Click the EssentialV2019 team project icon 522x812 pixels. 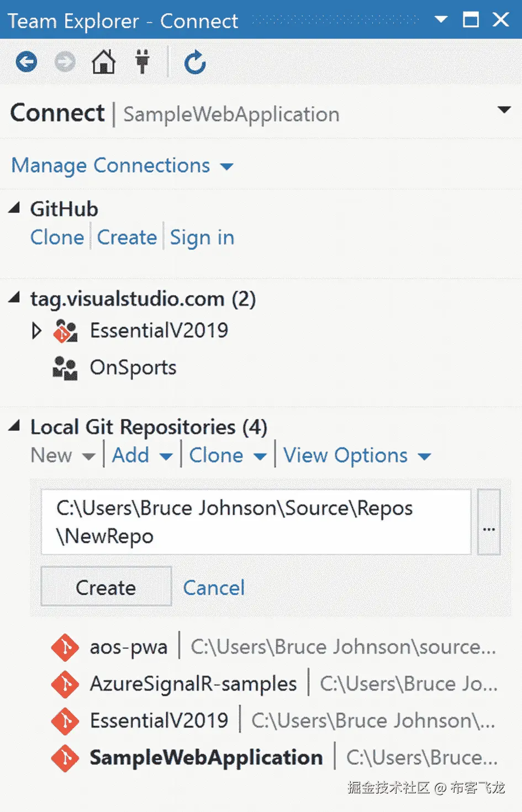(65, 331)
